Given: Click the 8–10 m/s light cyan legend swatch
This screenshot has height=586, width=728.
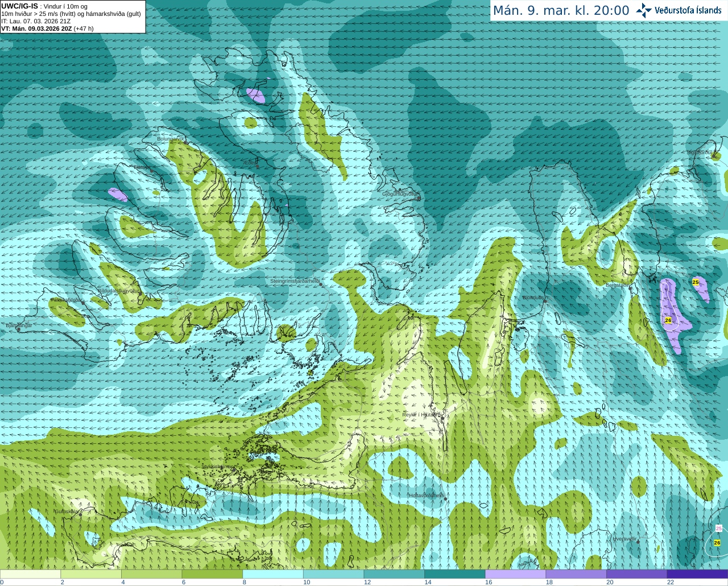Looking at the screenshot, I should click(x=273, y=574).
